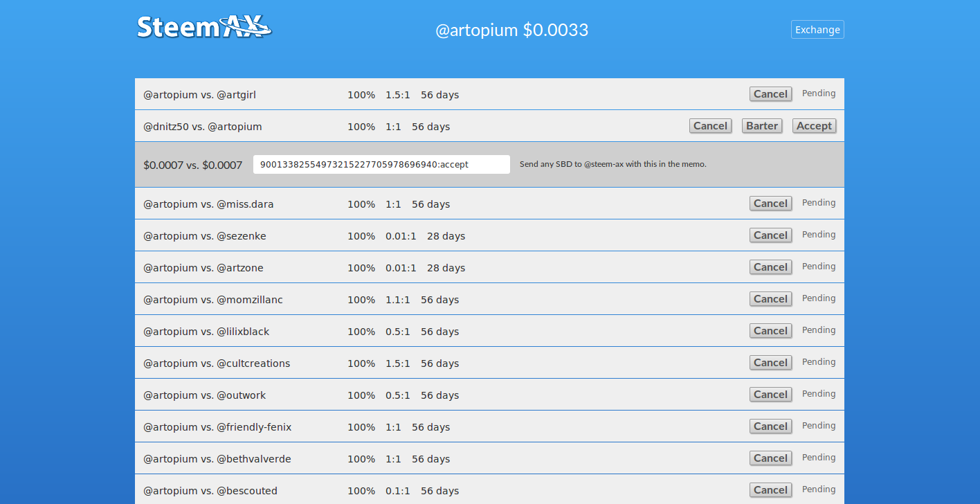Click the 0.01:1 ratio in @sezenke row

point(401,236)
